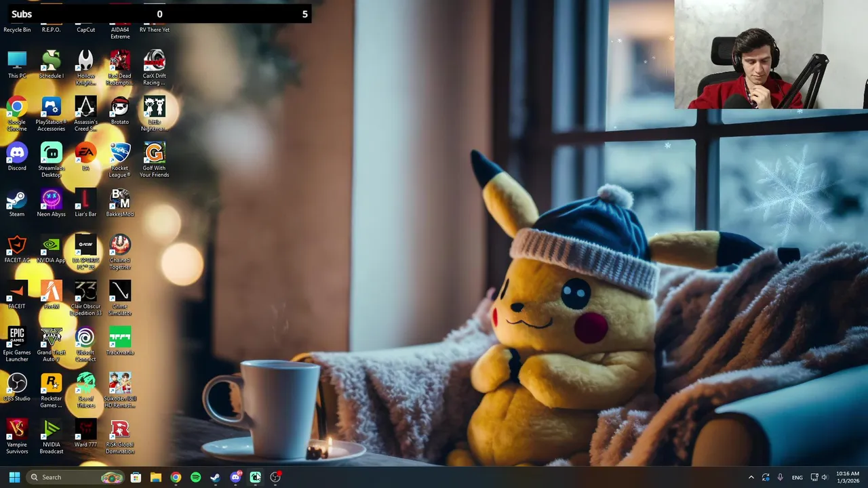Viewport: 868px width, 488px height.
Task: Open the This PC desktop icon
Action: click(17, 64)
